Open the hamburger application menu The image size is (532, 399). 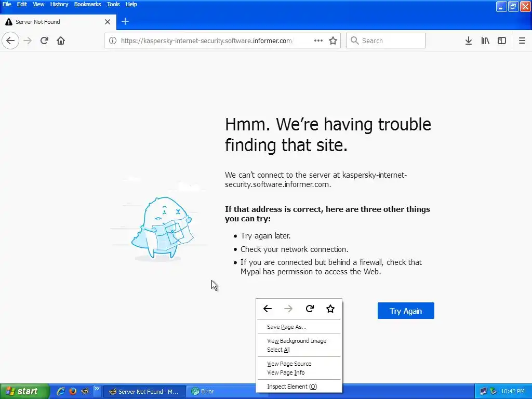pos(522,41)
